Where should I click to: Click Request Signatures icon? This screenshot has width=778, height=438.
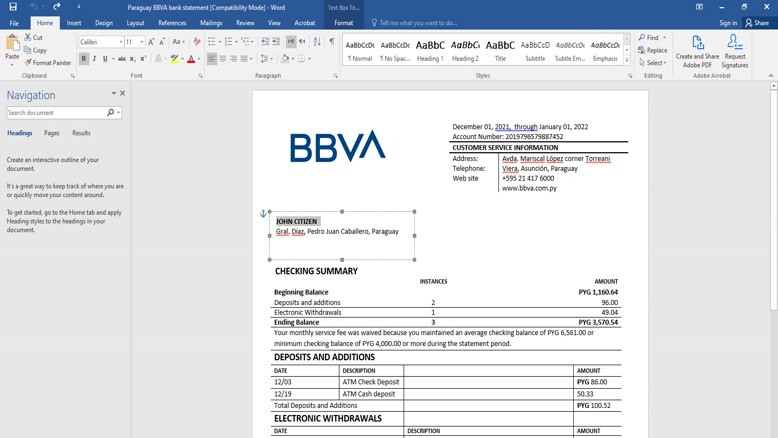[x=735, y=51]
